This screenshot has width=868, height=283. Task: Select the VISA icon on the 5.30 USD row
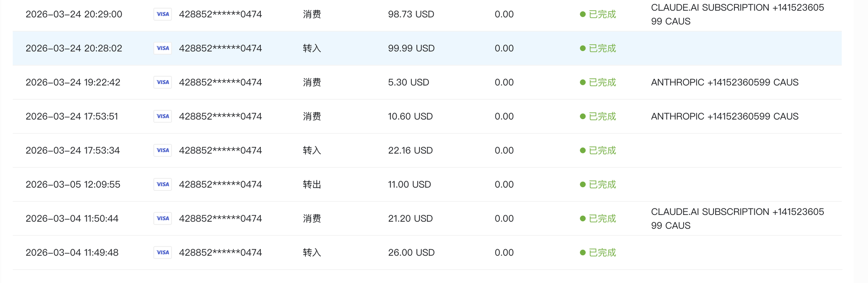pos(163,82)
